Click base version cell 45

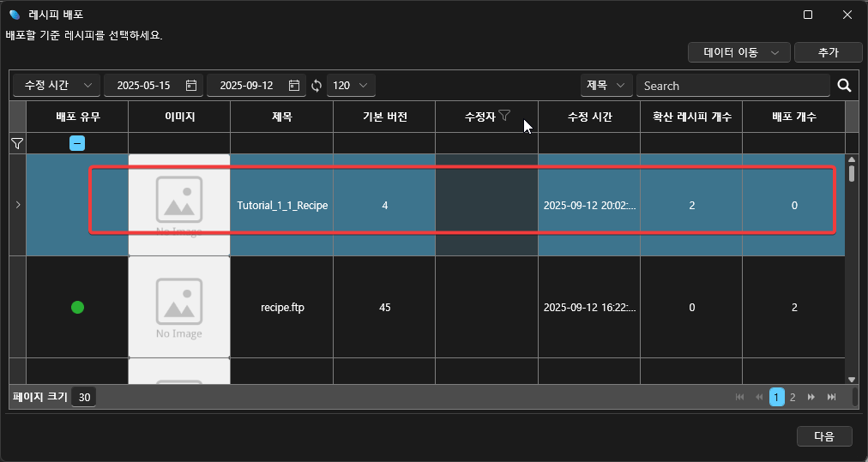point(384,307)
